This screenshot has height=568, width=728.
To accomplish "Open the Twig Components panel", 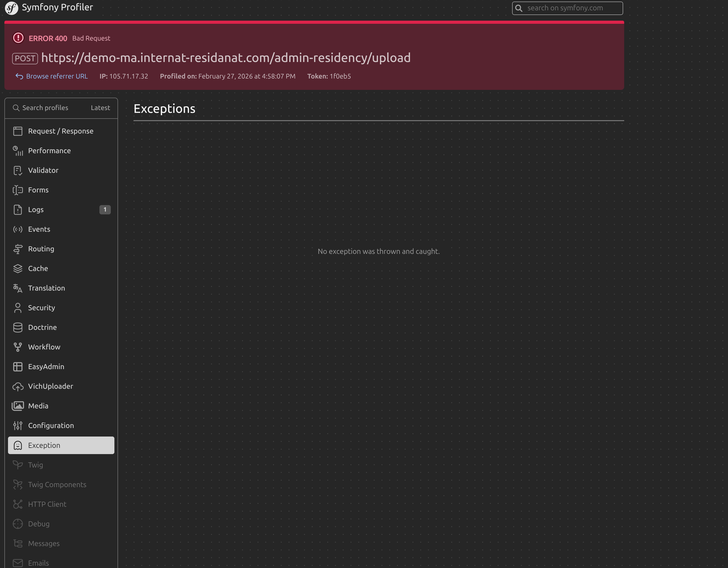I will (57, 484).
